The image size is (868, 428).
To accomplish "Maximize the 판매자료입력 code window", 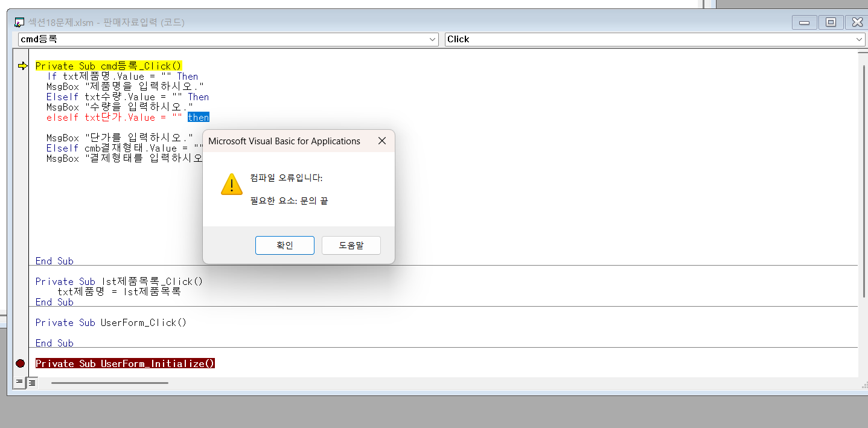I will point(831,22).
